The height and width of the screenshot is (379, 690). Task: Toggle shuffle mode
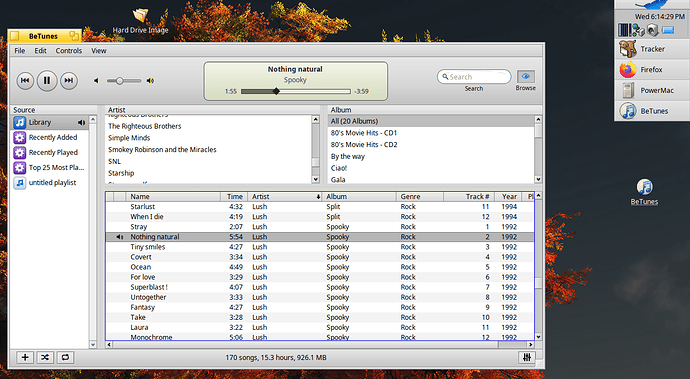pos(45,357)
